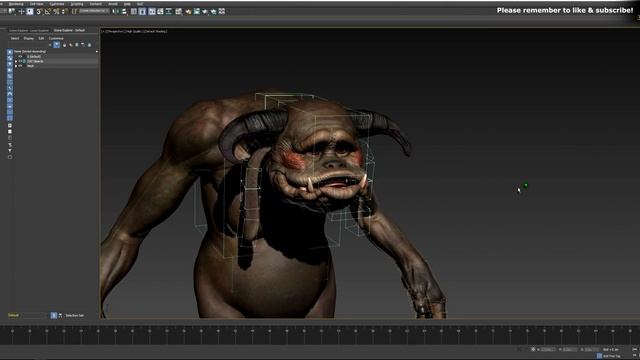640x360 pixels.
Task: Open the Named Selection Sets dropdown
Action: pyautogui.click(x=94, y=11)
